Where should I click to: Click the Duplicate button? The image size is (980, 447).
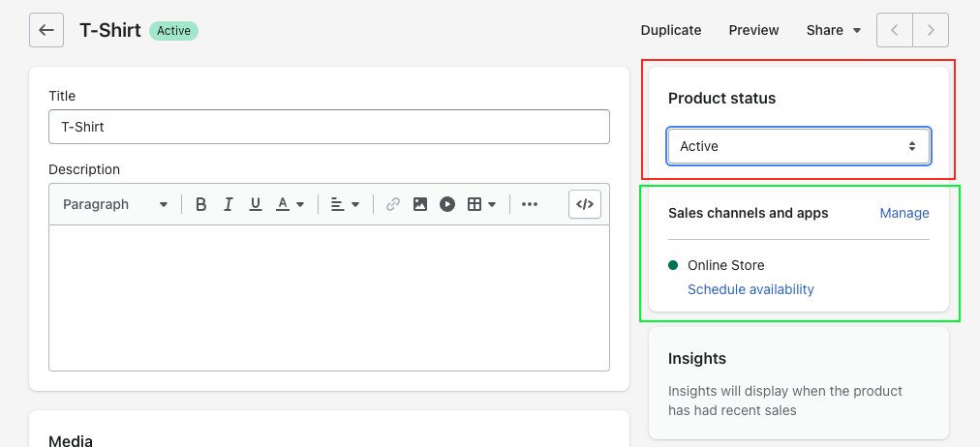671,30
